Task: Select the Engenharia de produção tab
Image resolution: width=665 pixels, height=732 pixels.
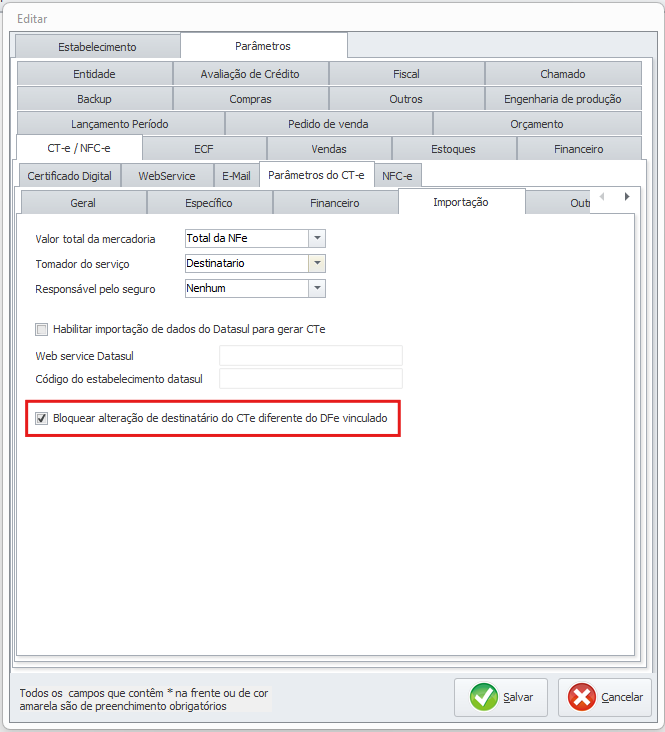Action: [562, 99]
